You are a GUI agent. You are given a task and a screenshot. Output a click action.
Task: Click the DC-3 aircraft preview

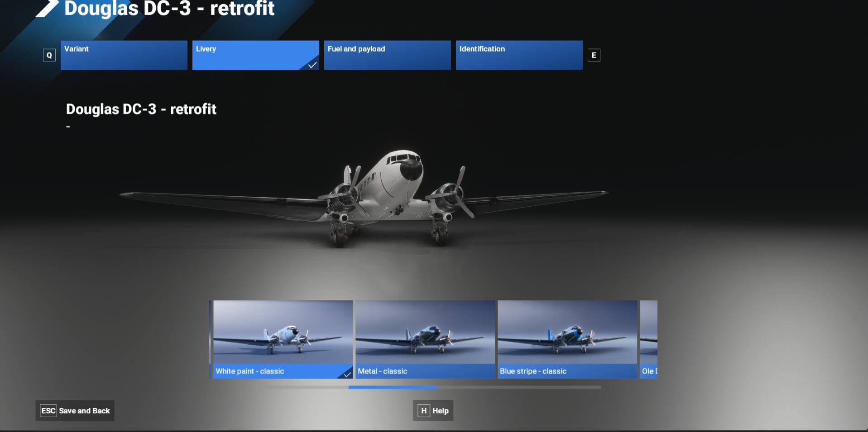(363, 199)
